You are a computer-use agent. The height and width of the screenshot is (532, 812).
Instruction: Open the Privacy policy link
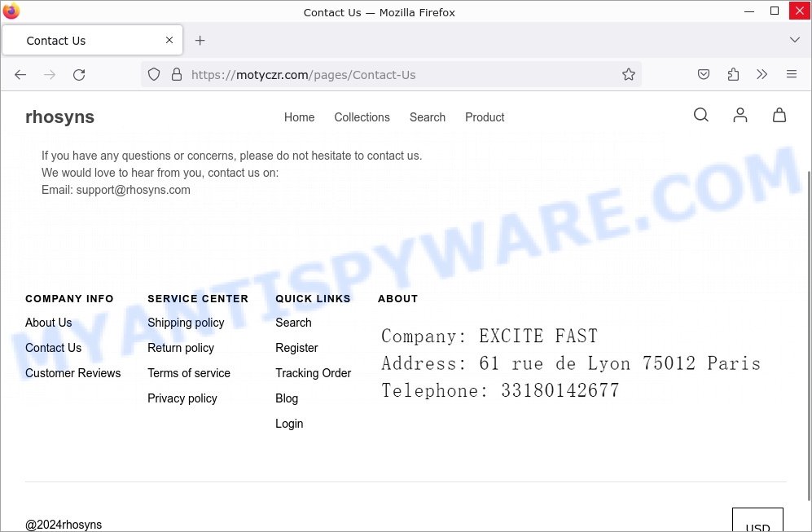point(182,399)
